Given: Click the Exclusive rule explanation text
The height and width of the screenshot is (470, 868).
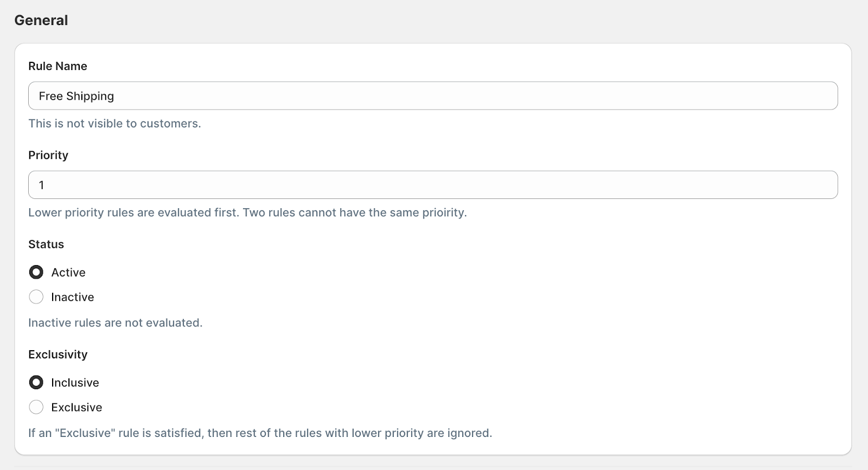Looking at the screenshot, I should point(260,433).
